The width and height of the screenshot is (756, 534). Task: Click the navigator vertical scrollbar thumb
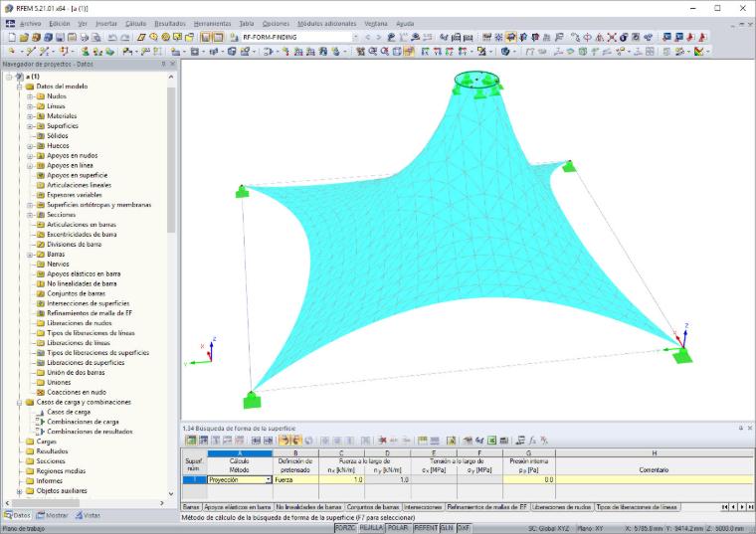(x=171, y=159)
